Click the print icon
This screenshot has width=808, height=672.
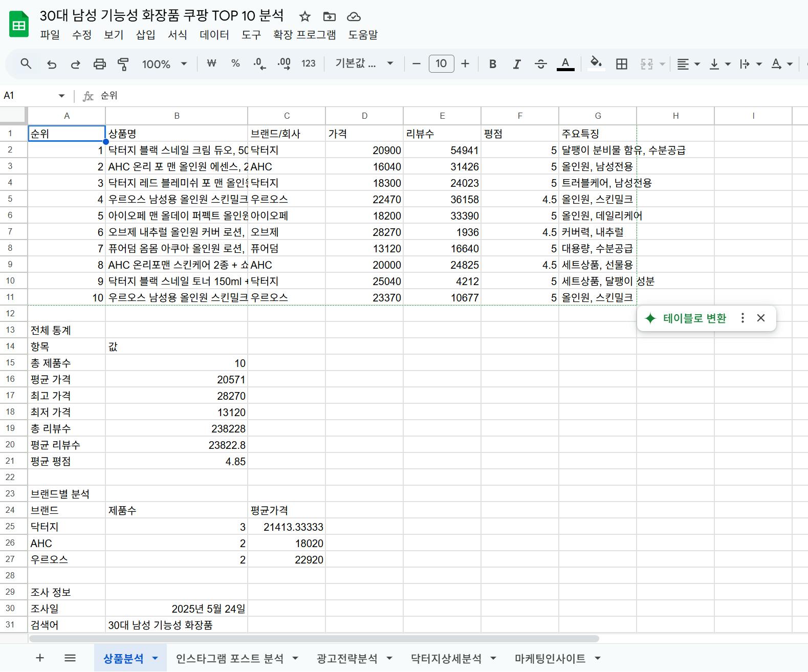click(99, 64)
